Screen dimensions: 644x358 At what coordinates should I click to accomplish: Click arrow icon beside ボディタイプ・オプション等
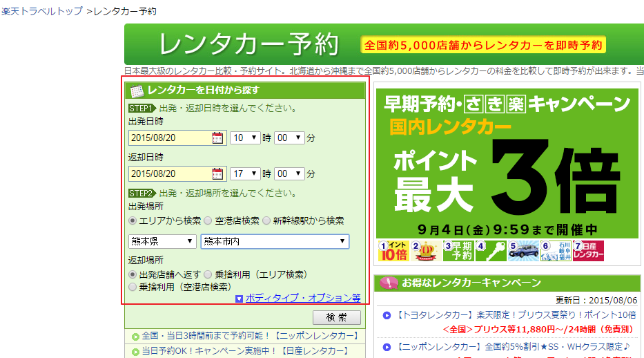click(239, 299)
